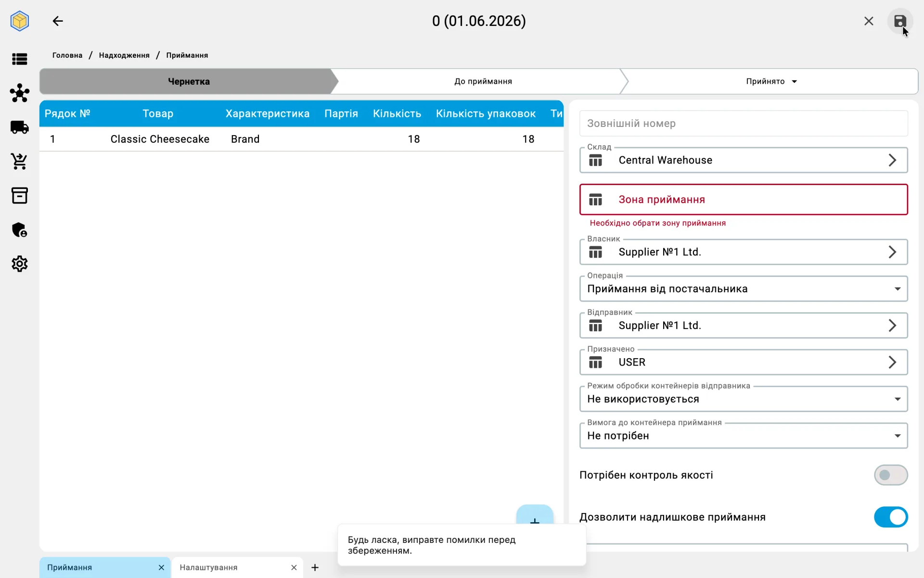
Task: Click the Зона приймання required field
Action: click(744, 200)
